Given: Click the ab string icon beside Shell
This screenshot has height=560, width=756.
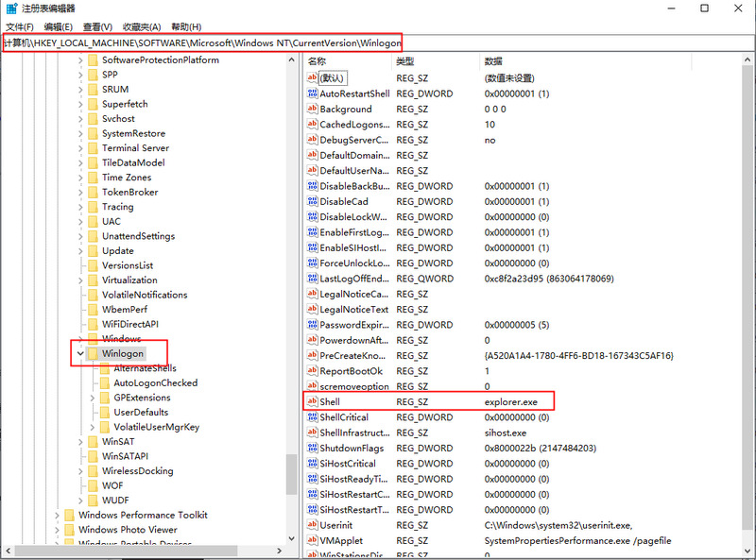Looking at the screenshot, I should pos(312,401).
